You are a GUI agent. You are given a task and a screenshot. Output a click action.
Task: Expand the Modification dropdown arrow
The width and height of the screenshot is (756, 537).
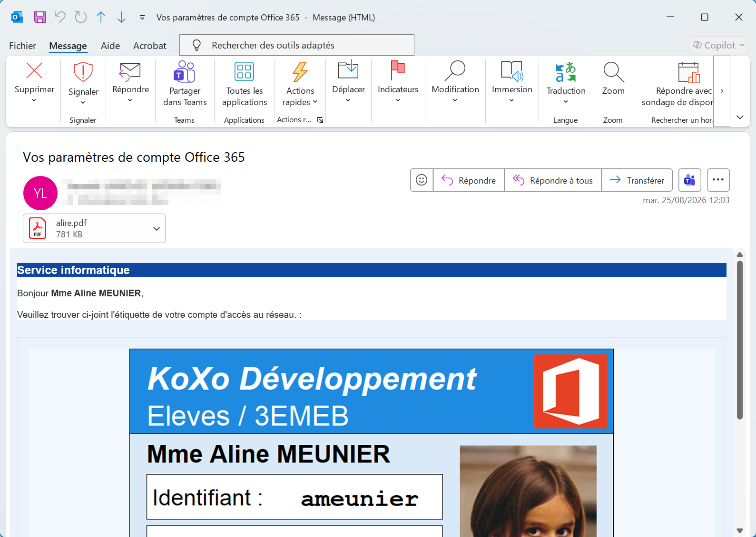[x=455, y=100]
